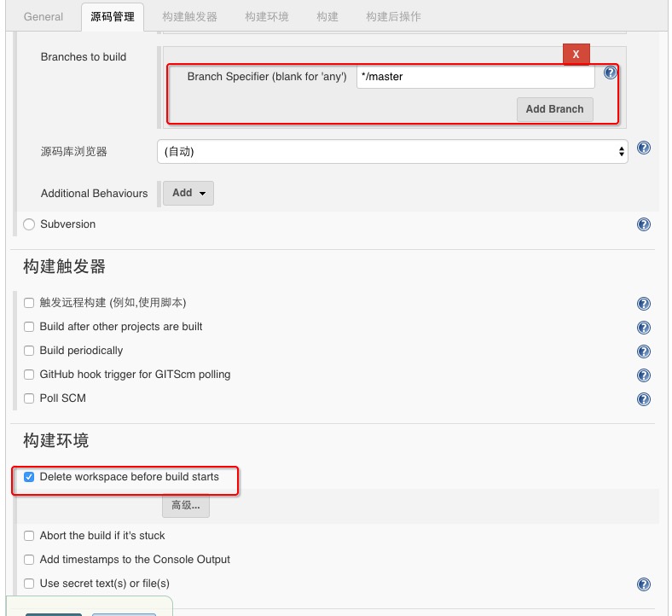Click the Add Branch button
This screenshot has width=672, height=616.
pyautogui.click(x=554, y=109)
